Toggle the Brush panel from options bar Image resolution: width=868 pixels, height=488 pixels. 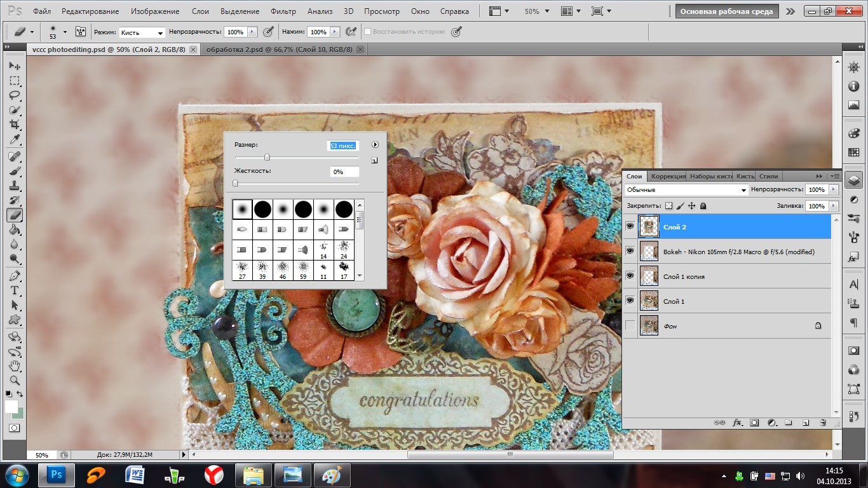click(x=81, y=32)
